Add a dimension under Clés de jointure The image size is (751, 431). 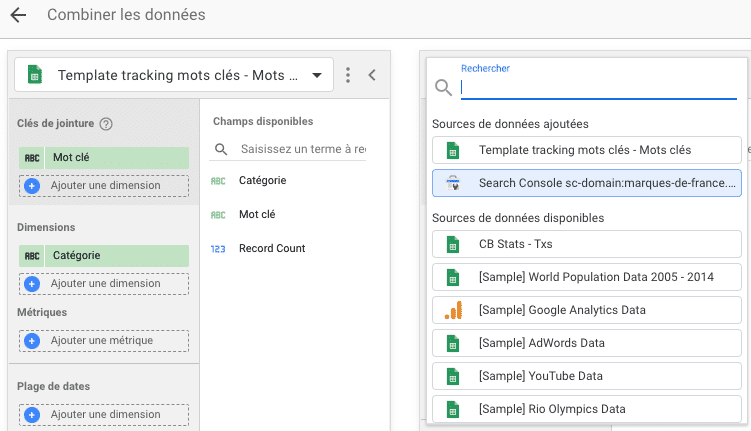coord(104,185)
